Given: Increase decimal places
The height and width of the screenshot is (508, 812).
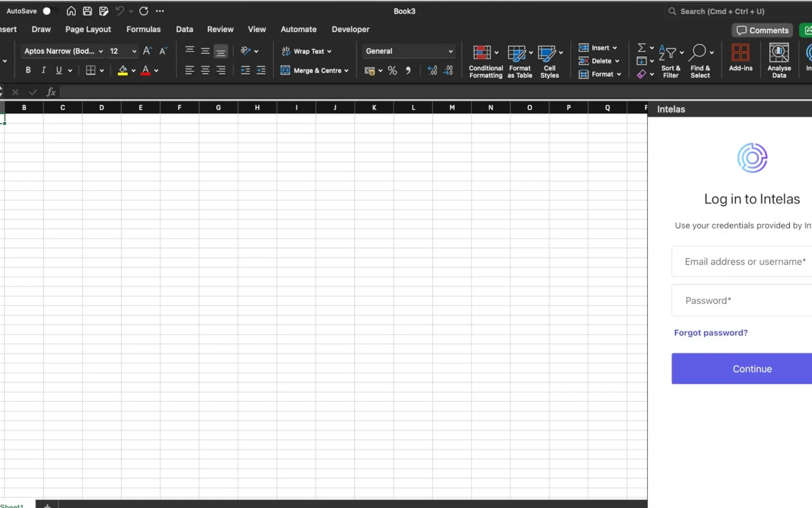Looking at the screenshot, I should tap(432, 71).
